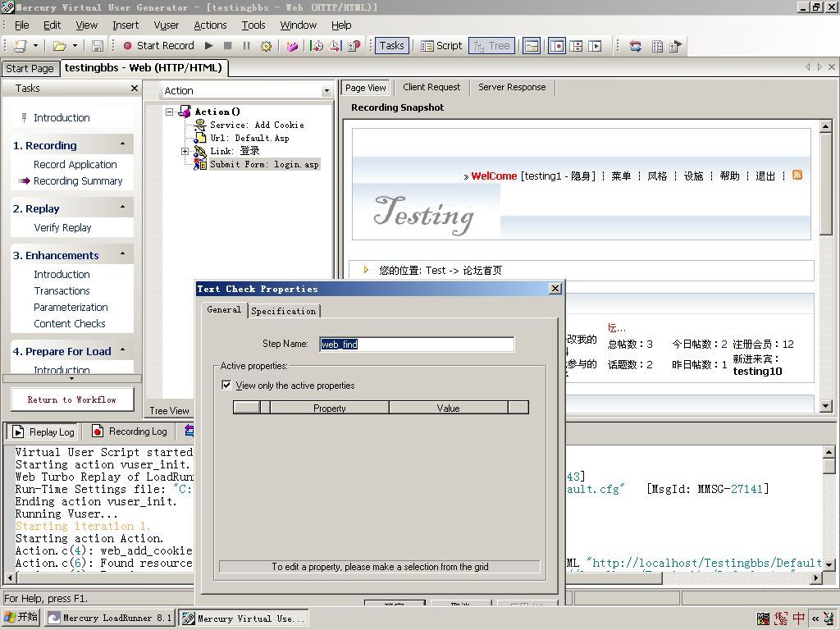Open the Action dropdown list
Viewport: 840px width, 630px height.
[326, 91]
